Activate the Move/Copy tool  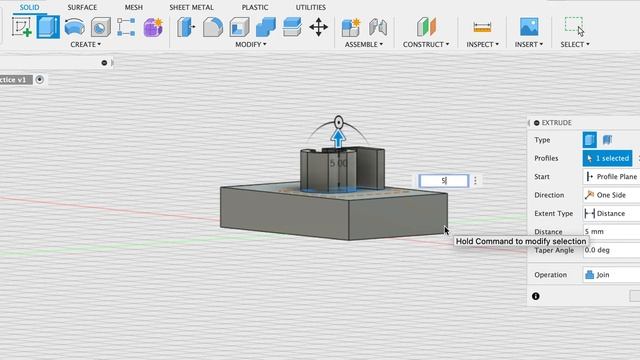click(x=318, y=27)
